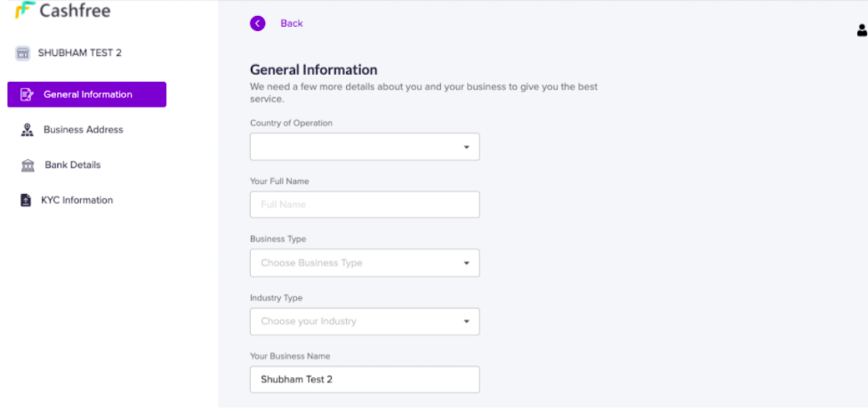Click the Bank Details building icon
868x411 pixels.
pyautogui.click(x=27, y=165)
